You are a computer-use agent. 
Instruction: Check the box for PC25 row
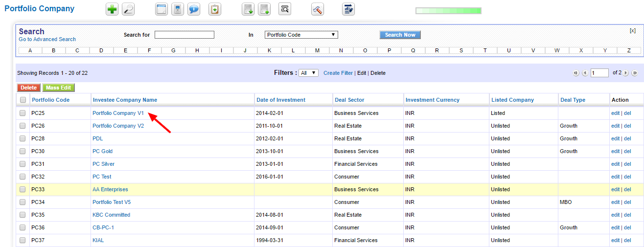point(23,113)
